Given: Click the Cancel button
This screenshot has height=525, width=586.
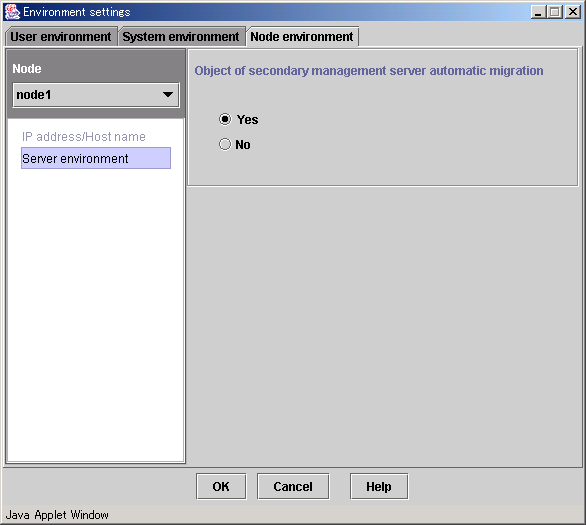Looking at the screenshot, I should [x=293, y=487].
